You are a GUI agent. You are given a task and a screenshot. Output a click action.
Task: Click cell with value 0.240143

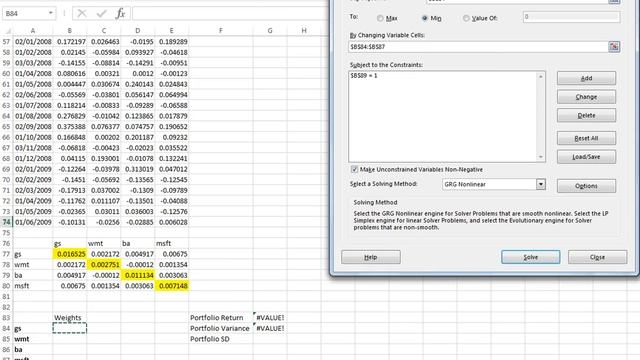[138, 84]
